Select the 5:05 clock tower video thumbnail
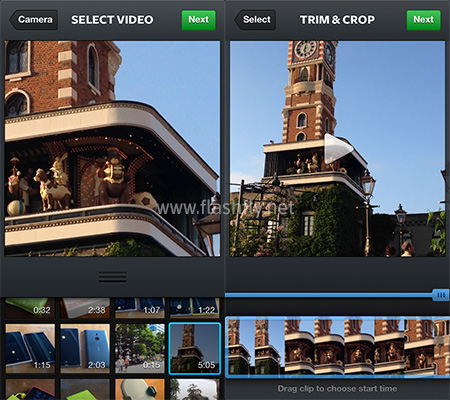450x400 pixels. pyautogui.click(x=195, y=348)
